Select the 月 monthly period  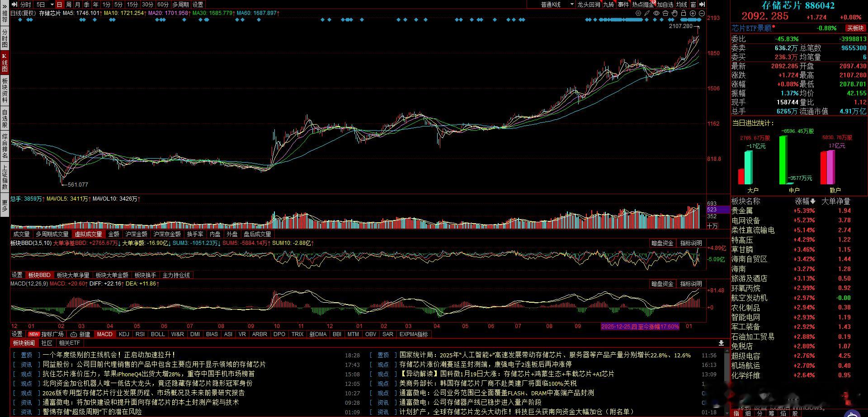pos(77,5)
